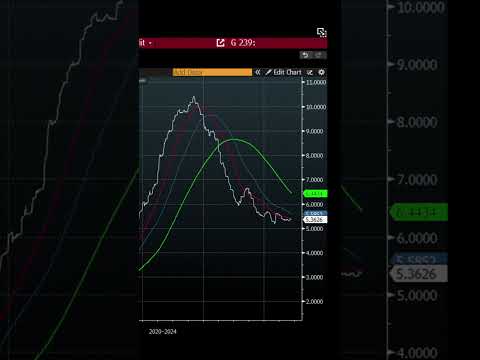Click the orange Add Data input field
480x360 pixels.
pyautogui.click(x=212, y=72)
